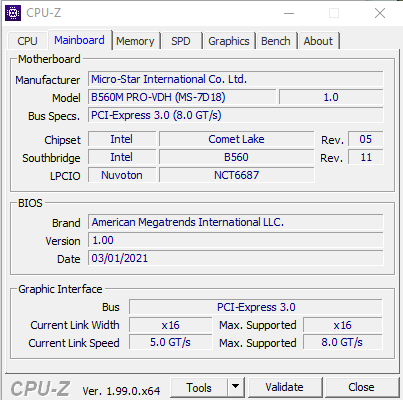Viewport: 403px width, 400px height.
Task: Close window using title bar X
Action: point(380,13)
